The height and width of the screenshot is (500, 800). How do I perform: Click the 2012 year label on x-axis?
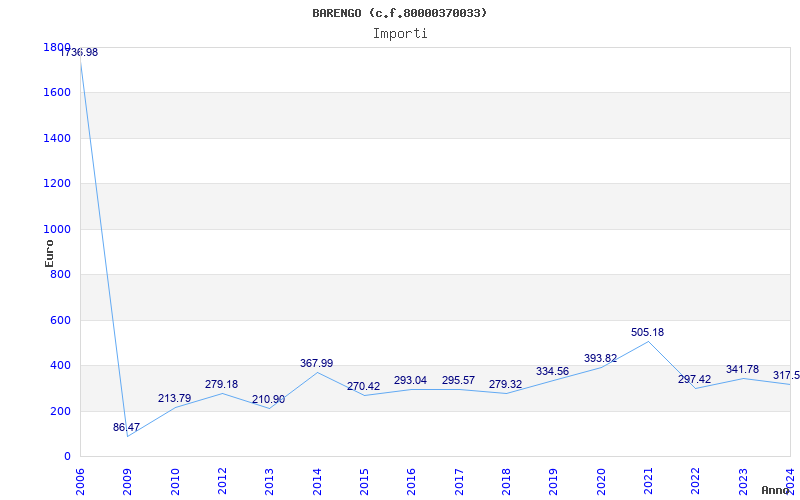point(222,482)
